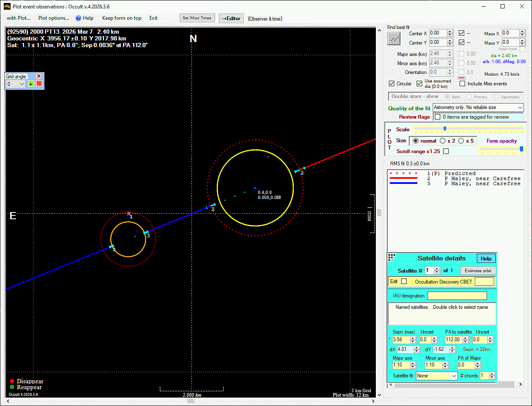Viewport: 532px width, 406px height.
Task: Click the Find best fit graph icon
Action: coord(394,39)
